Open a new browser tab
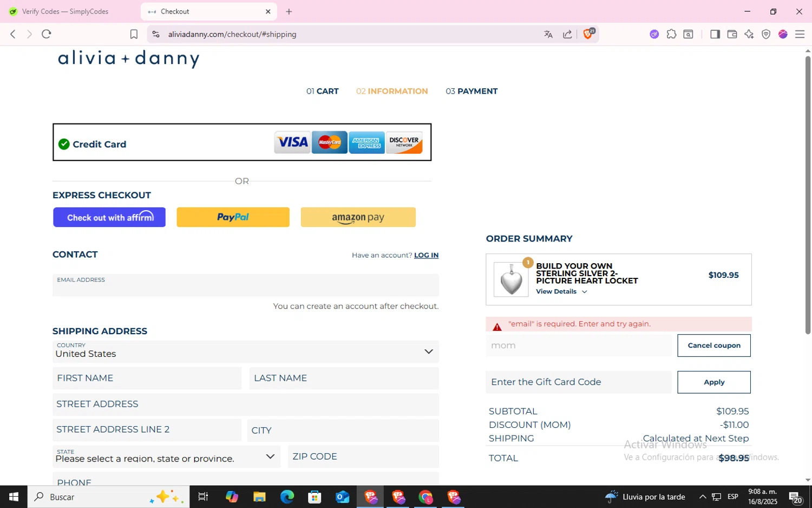Image resolution: width=812 pixels, height=508 pixels. coord(289,11)
